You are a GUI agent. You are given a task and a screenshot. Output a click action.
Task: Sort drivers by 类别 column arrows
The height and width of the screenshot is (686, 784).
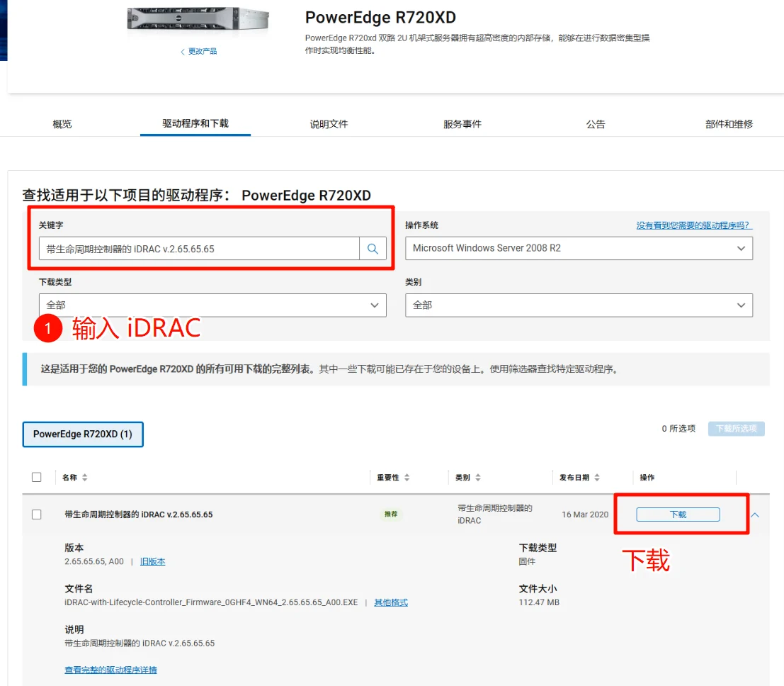tap(477, 478)
